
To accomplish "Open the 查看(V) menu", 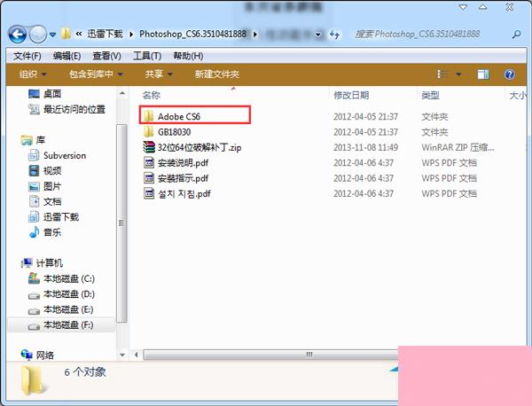I will pos(107,56).
